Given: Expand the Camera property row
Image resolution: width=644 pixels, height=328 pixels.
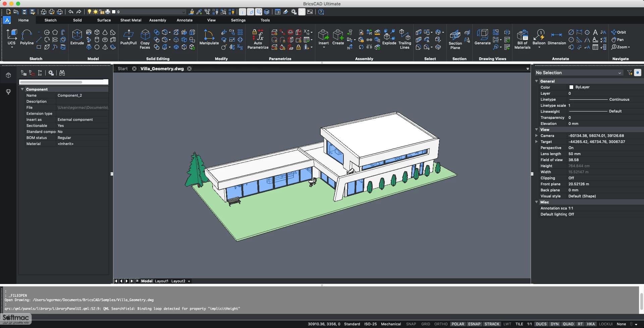Looking at the screenshot, I should [x=536, y=136].
